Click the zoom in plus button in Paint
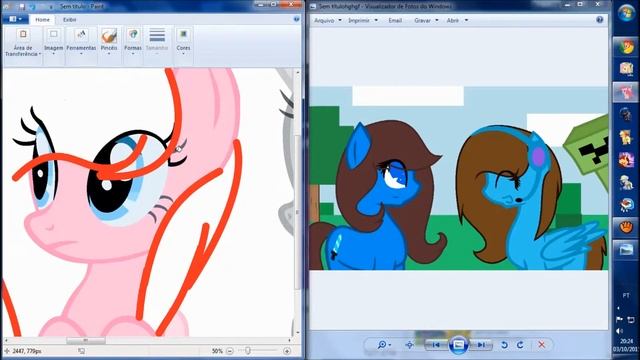Image resolution: width=640 pixels, height=360 pixels. click(x=287, y=351)
